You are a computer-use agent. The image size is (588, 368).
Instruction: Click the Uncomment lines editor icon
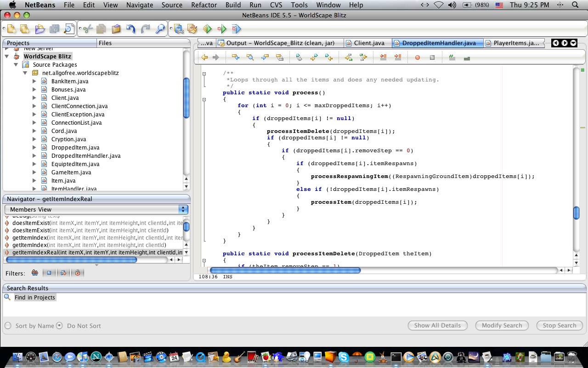click(x=467, y=58)
